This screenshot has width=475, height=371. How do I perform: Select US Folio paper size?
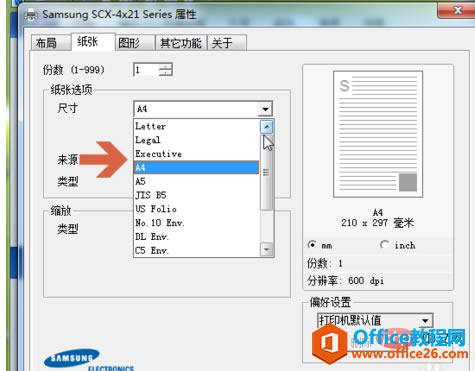tap(196, 209)
